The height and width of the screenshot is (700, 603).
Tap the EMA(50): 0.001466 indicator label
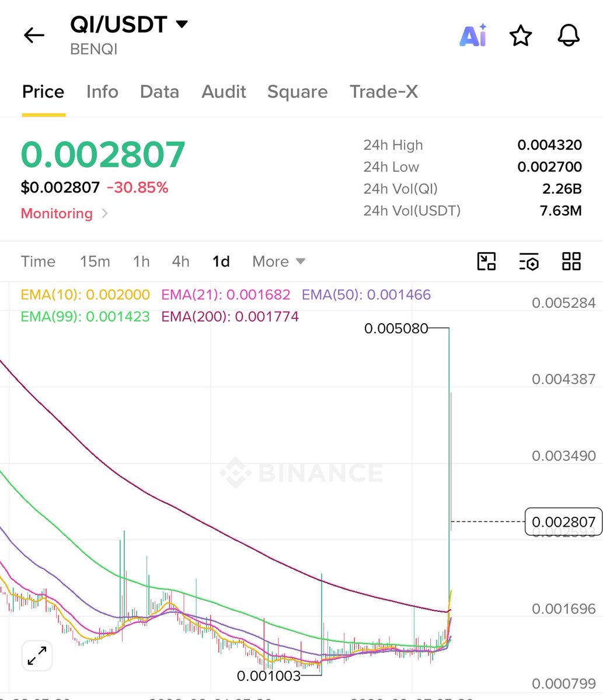pyautogui.click(x=367, y=295)
